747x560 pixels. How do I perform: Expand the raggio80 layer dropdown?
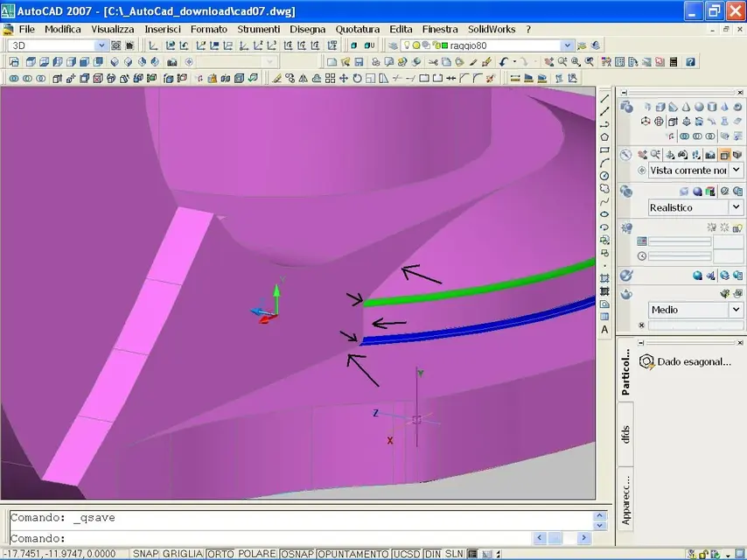coord(567,45)
